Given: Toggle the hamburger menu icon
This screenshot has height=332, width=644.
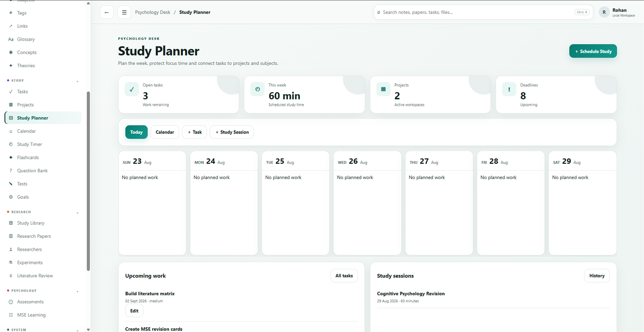Looking at the screenshot, I should (x=124, y=12).
